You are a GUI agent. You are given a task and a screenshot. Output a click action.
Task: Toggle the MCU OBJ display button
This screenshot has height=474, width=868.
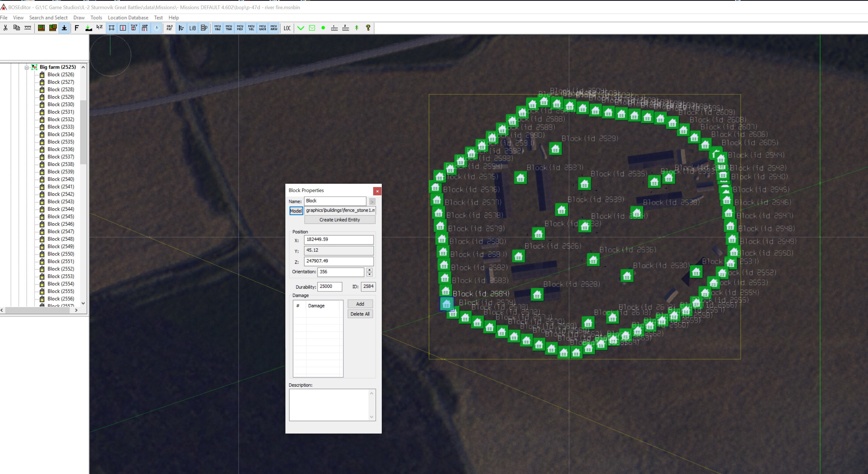(x=218, y=28)
